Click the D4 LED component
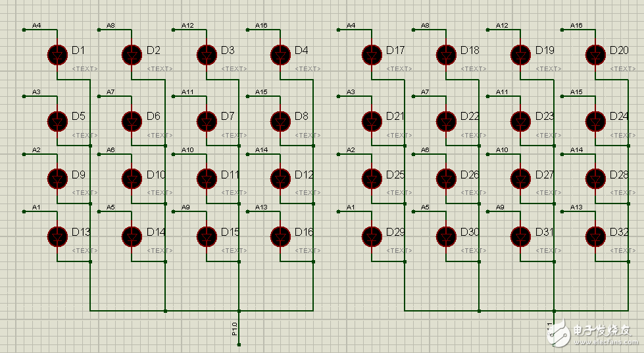This screenshot has height=353, width=644. [281, 54]
